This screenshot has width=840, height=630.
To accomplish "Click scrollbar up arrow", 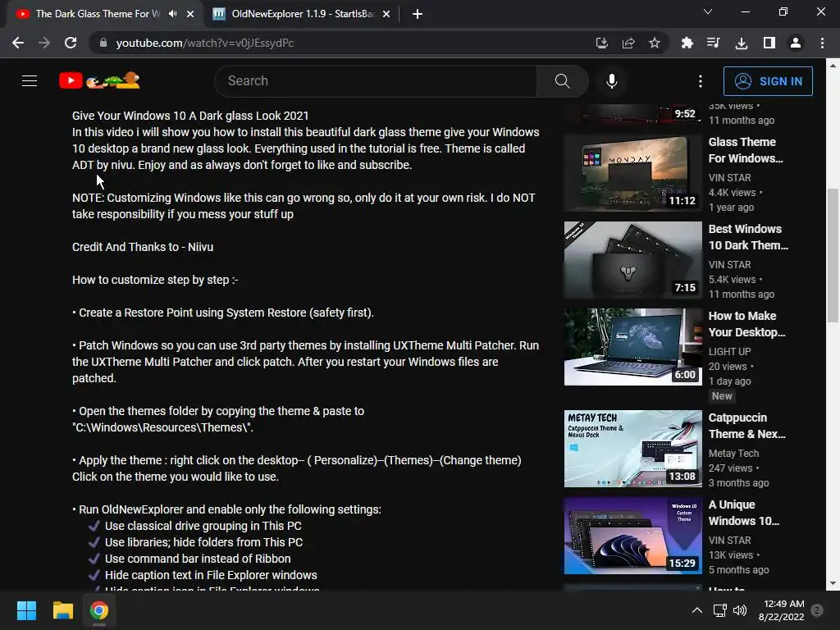I will 833,66.
